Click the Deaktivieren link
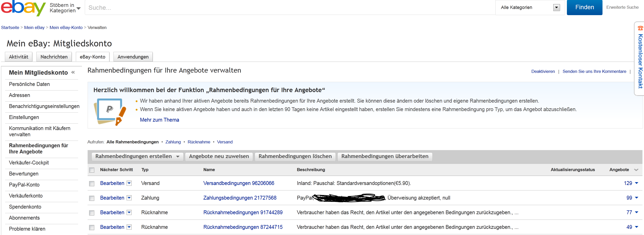 (x=543, y=71)
